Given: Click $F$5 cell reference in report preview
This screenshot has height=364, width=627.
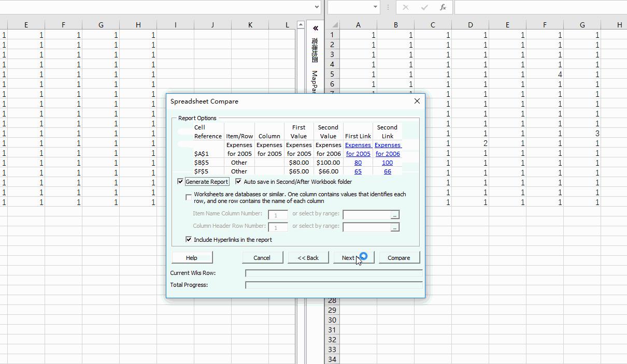Looking at the screenshot, I should [202, 171].
